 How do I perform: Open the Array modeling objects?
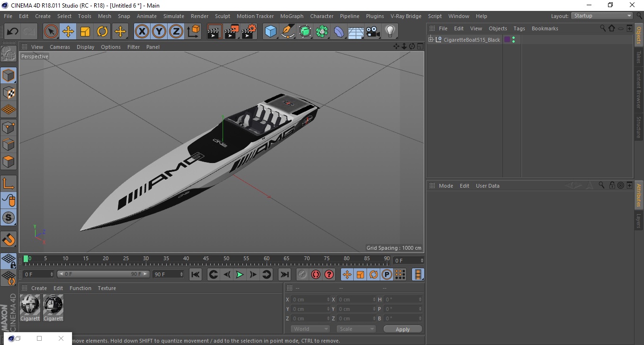[x=322, y=32]
